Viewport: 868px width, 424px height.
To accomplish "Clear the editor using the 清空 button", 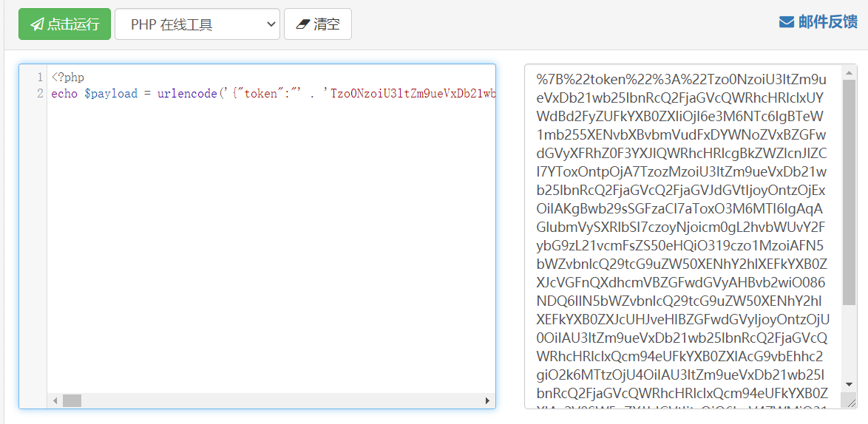I will pos(318,24).
